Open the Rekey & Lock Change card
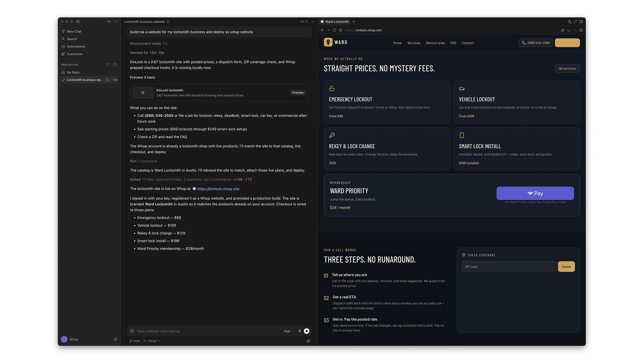 [387, 149]
